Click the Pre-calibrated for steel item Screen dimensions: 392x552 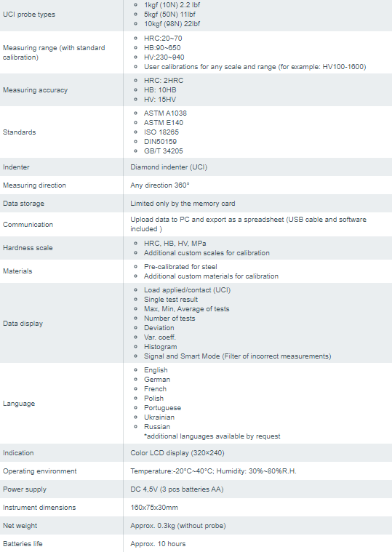click(180, 267)
